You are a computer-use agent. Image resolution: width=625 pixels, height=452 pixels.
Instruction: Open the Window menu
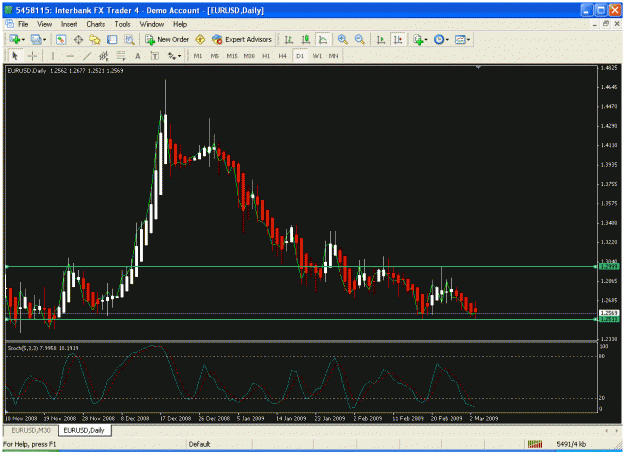pyautogui.click(x=152, y=24)
